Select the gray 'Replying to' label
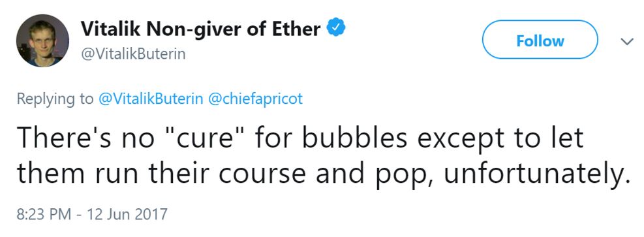Image resolution: width=644 pixels, height=237 pixels. click(55, 99)
